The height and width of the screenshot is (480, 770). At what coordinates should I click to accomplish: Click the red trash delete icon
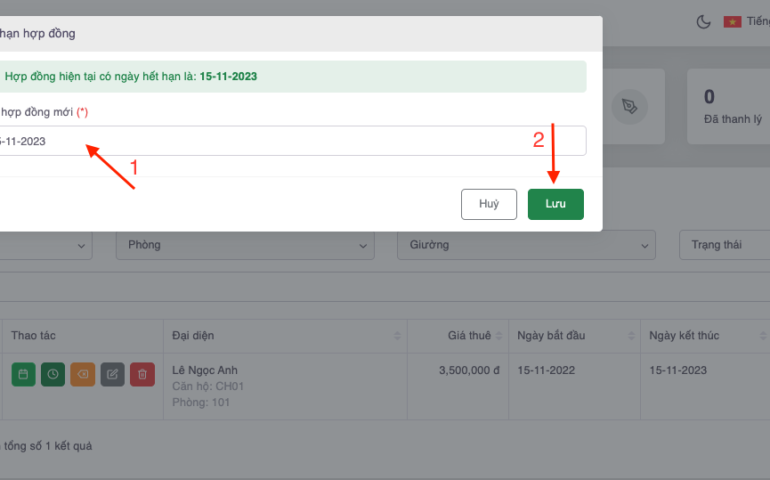pyautogui.click(x=142, y=375)
